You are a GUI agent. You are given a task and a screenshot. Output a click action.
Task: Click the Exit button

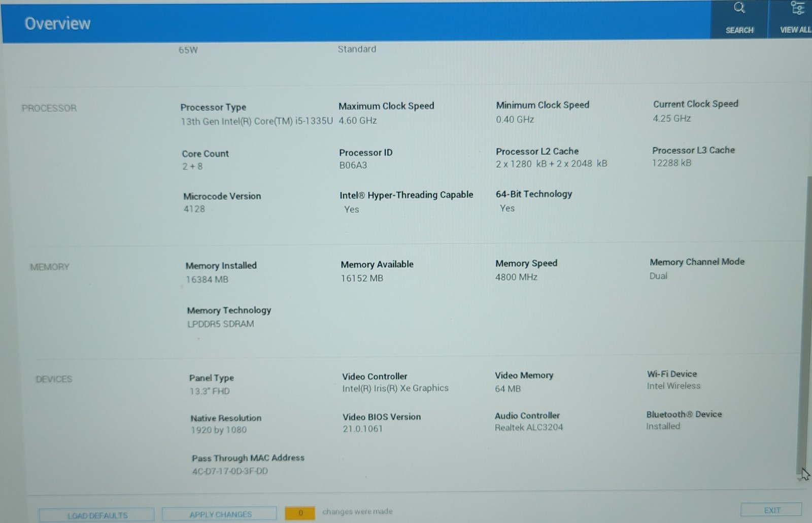[771, 510]
